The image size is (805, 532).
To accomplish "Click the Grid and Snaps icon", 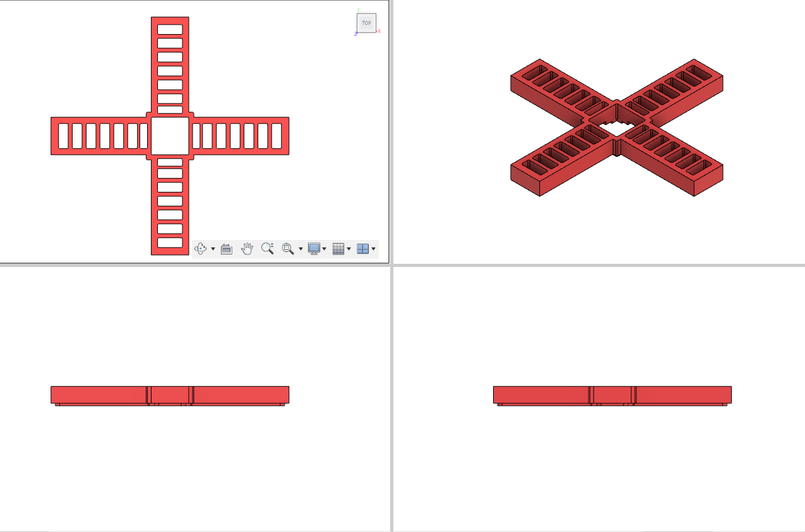I will (338, 249).
